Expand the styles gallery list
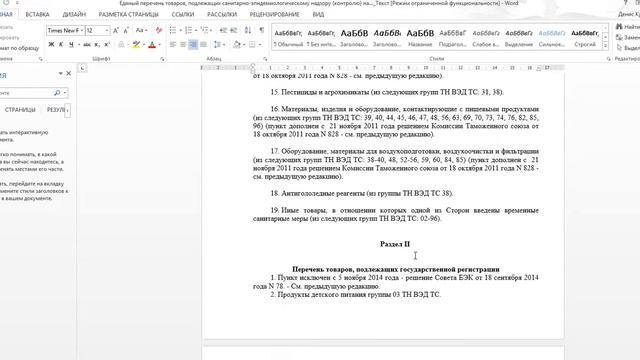 coord(605,46)
